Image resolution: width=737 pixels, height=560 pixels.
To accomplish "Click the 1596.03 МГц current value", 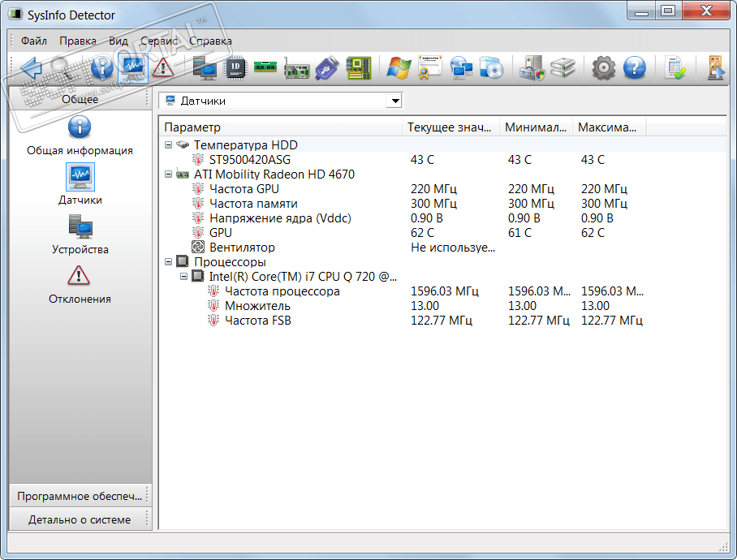I will pos(445,291).
